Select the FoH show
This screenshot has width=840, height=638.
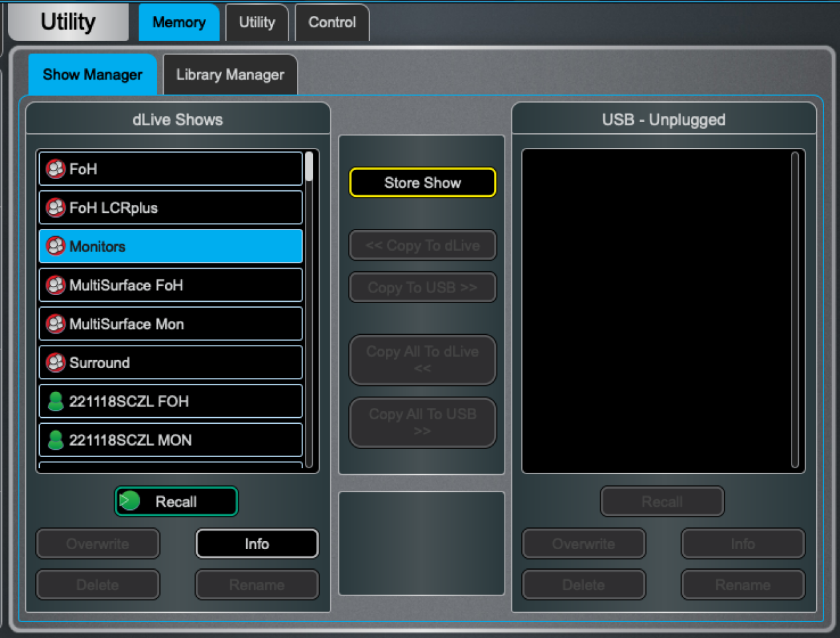point(171,169)
